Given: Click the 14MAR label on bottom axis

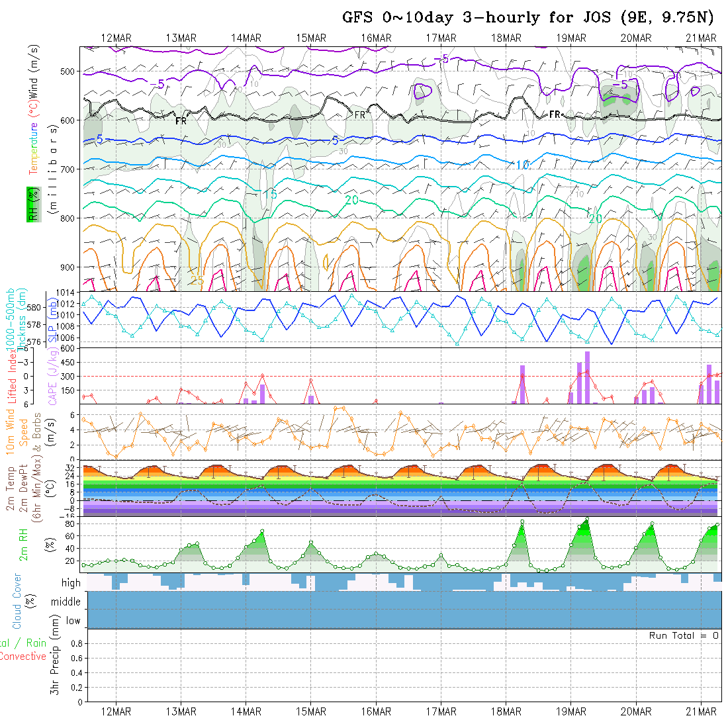Looking at the screenshot, I should (246, 711).
